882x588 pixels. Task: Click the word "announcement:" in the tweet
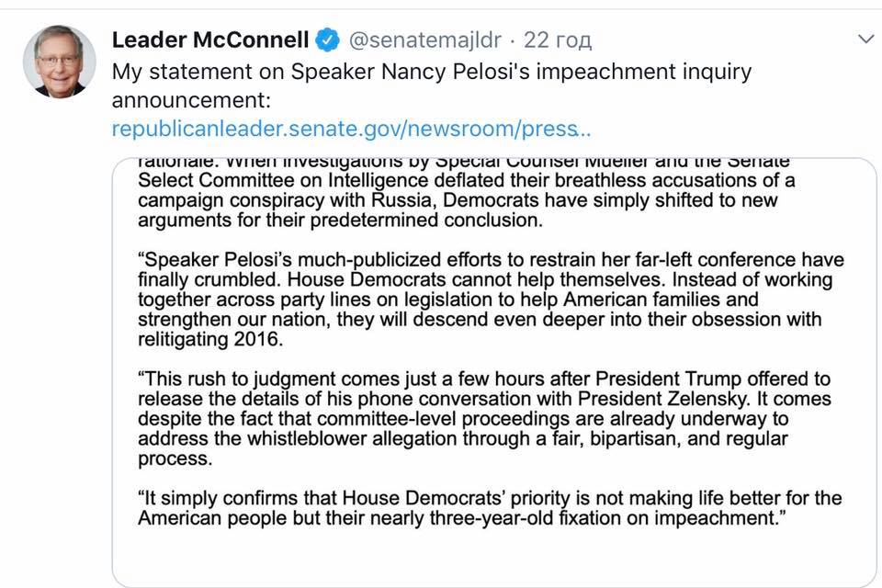pos(191,100)
